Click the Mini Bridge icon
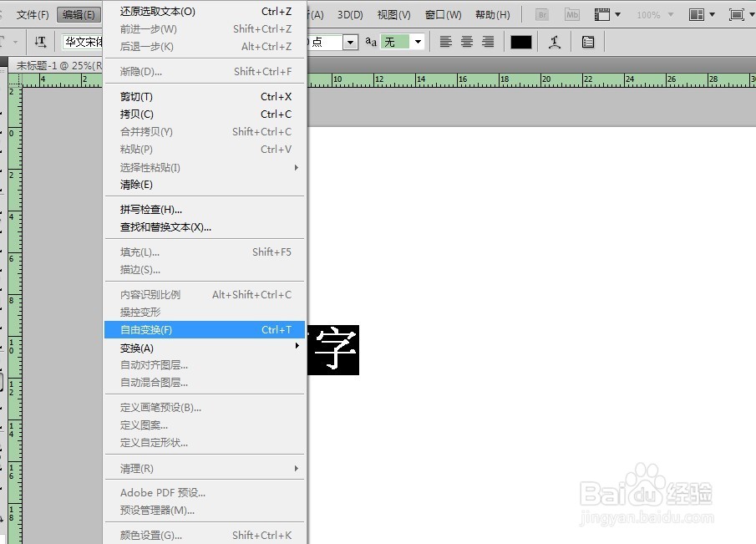Image resolution: width=756 pixels, height=544 pixels. click(x=571, y=13)
